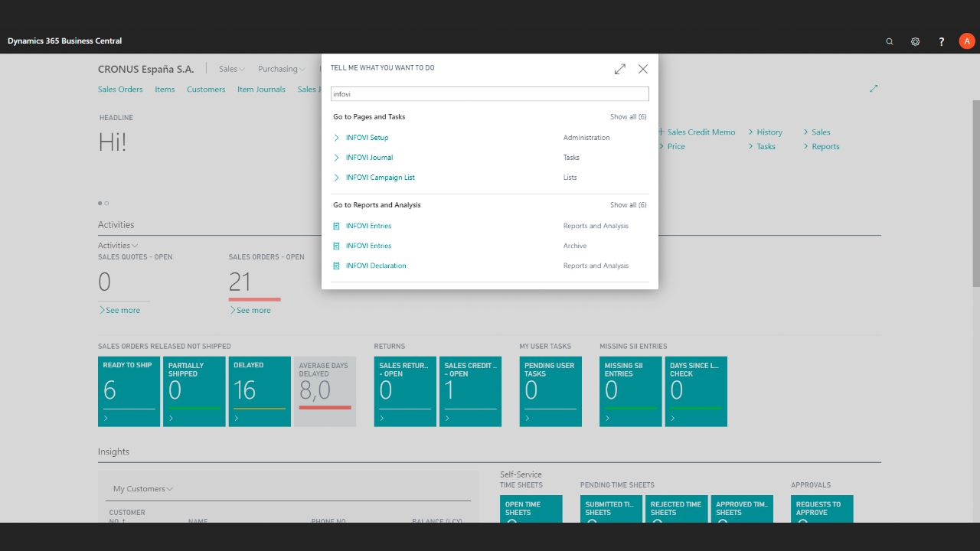Expand the Sales navigation menu

pyautogui.click(x=231, y=69)
